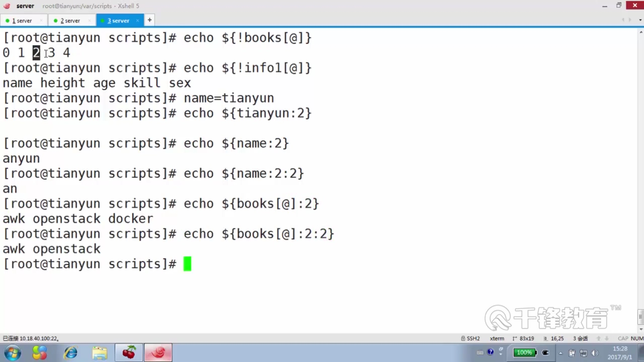Image resolution: width=644 pixels, height=362 pixels.
Task: Switch to the 2 server tab
Action: tap(70, 20)
